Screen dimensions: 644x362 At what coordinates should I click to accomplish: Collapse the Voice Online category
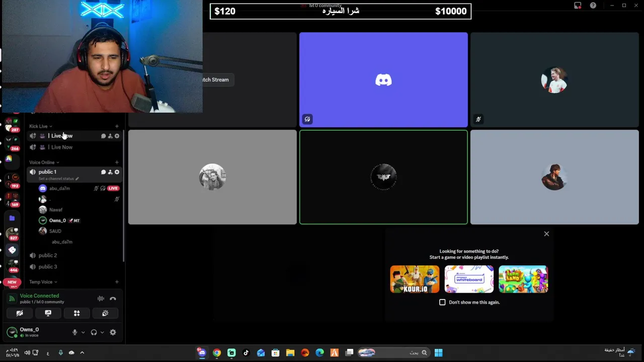pyautogui.click(x=44, y=162)
